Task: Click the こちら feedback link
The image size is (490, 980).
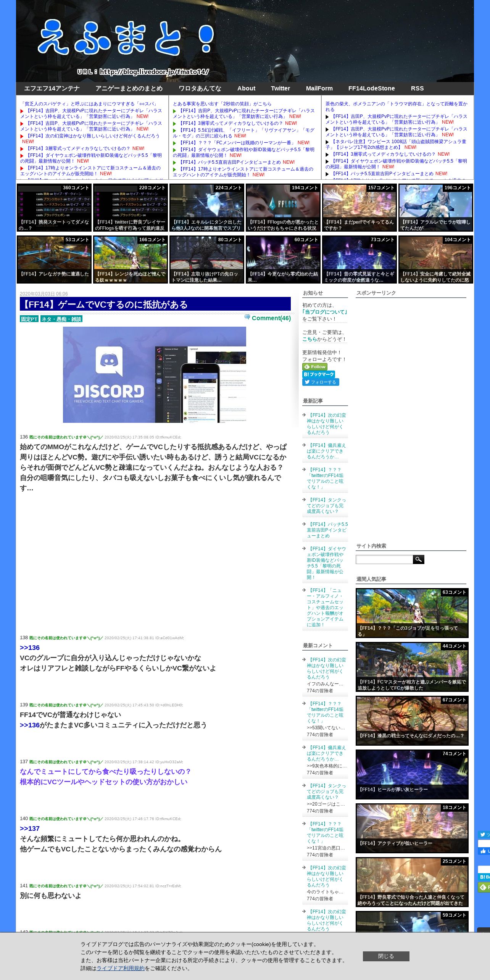Action: click(309, 339)
